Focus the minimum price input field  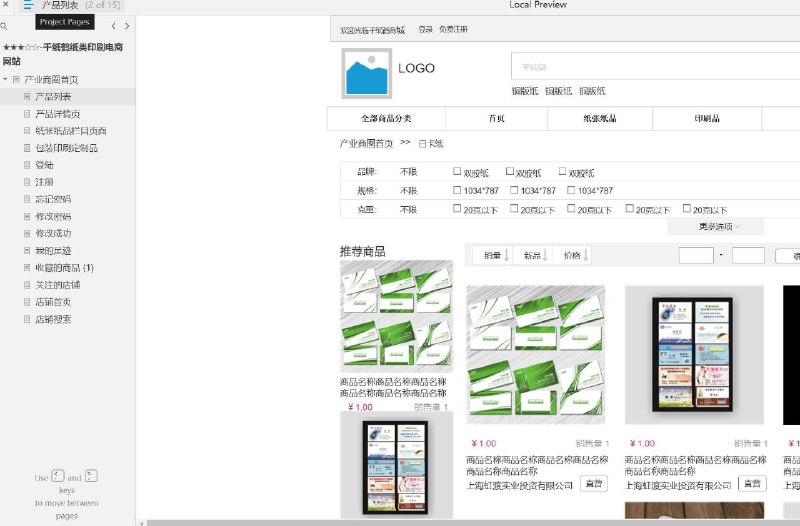coord(696,255)
